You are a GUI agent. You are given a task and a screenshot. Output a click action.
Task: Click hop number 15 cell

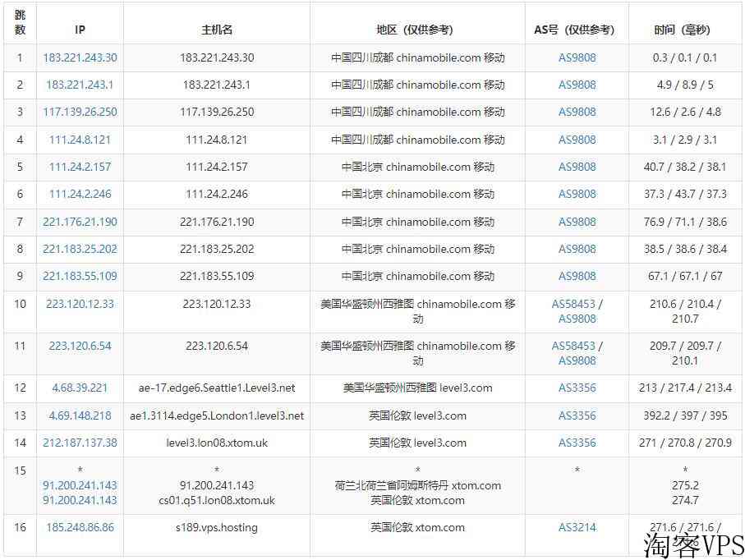tap(20, 470)
